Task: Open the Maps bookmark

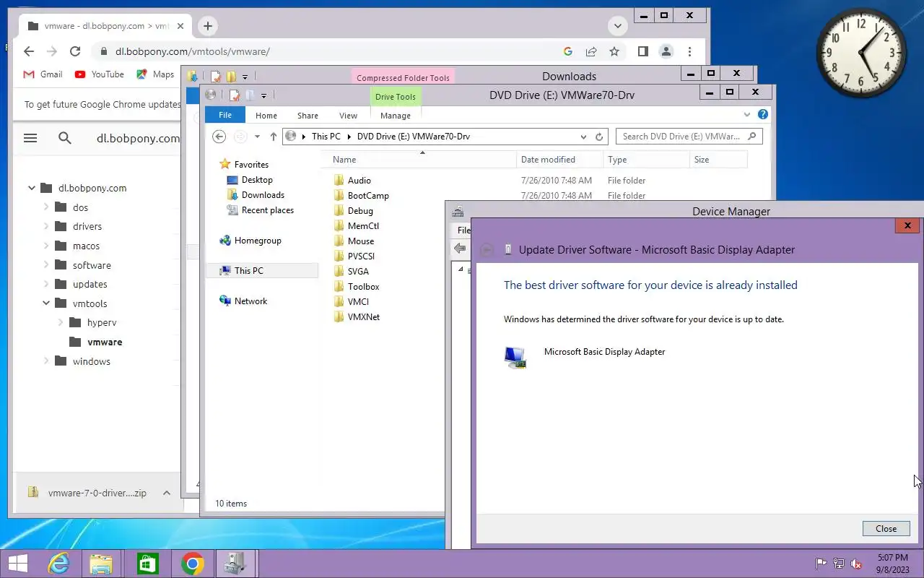Action: pyautogui.click(x=155, y=74)
